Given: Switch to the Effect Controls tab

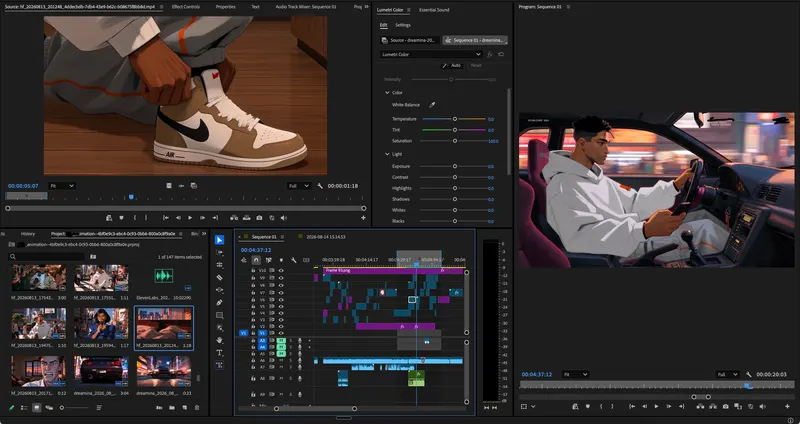Looking at the screenshot, I should (x=186, y=7).
